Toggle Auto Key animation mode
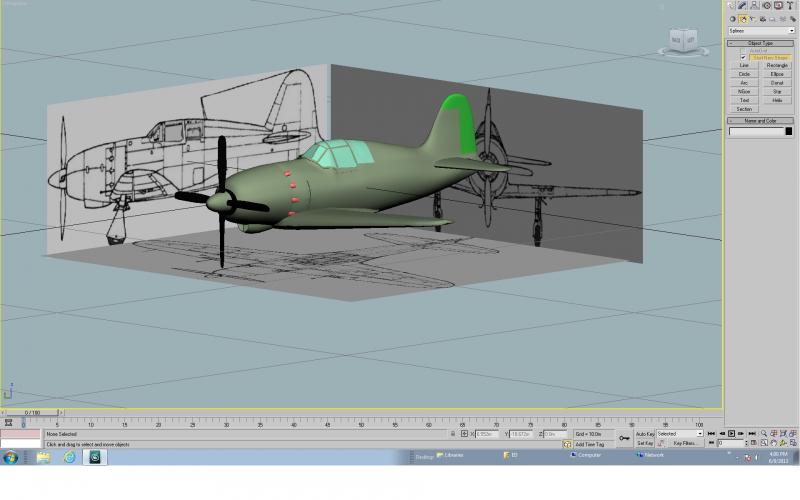 (645, 434)
